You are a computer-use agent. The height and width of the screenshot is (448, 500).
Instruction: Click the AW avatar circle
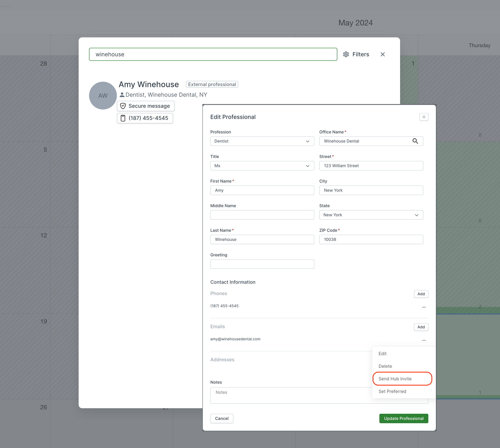(x=103, y=96)
